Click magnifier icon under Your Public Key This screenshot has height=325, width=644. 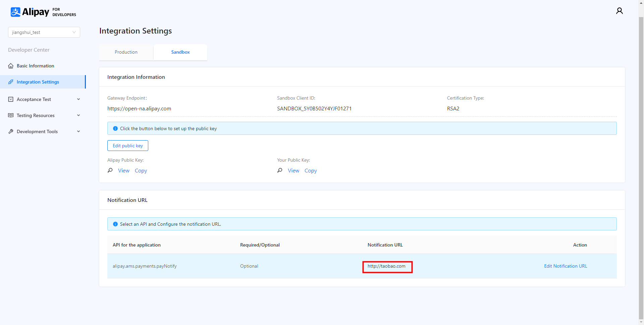tap(280, 170)
